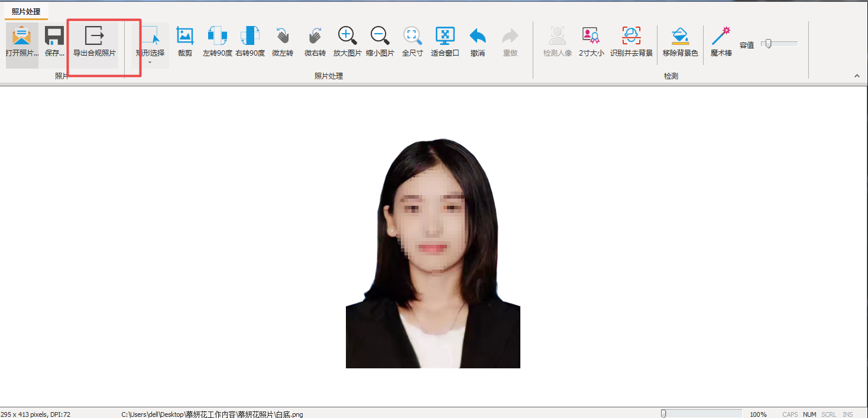The image size is (868, 418).
Task: Nudge rotation using 微左转
Action: click(x=283, y=41)
